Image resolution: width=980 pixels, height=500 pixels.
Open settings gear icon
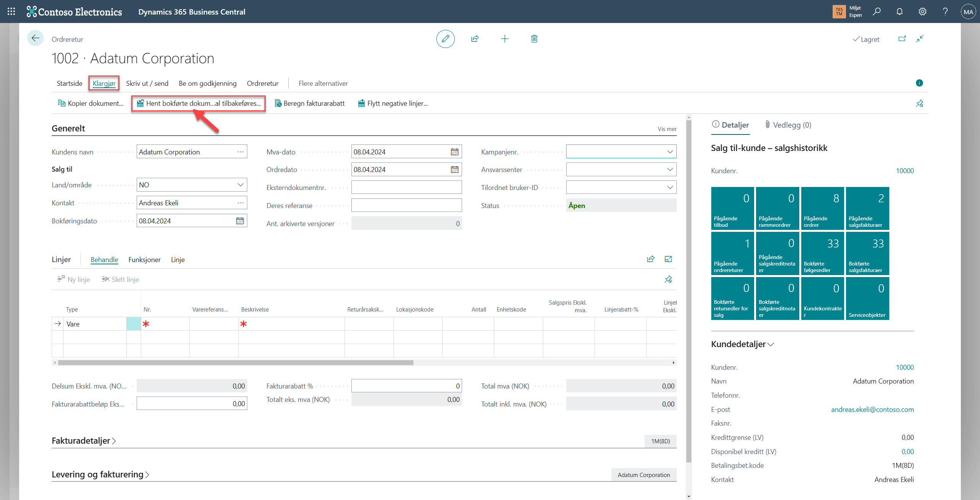tap(923, 11)
